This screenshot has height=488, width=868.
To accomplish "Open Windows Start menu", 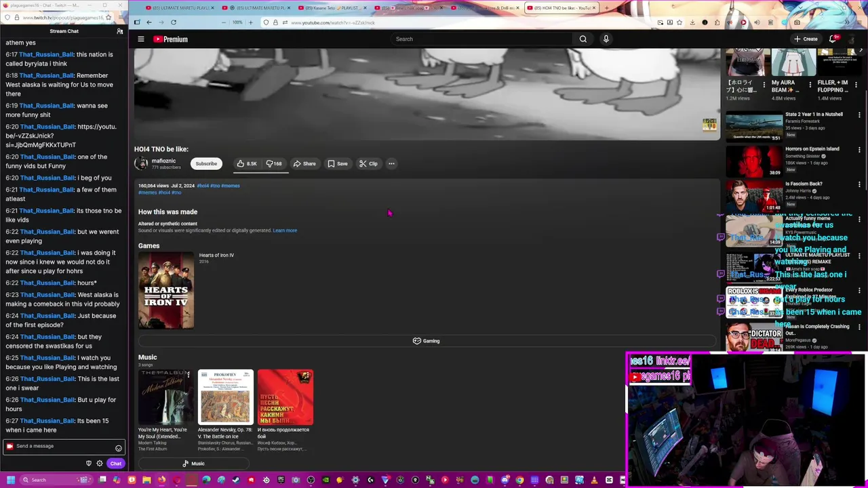I will coord(11,480).
